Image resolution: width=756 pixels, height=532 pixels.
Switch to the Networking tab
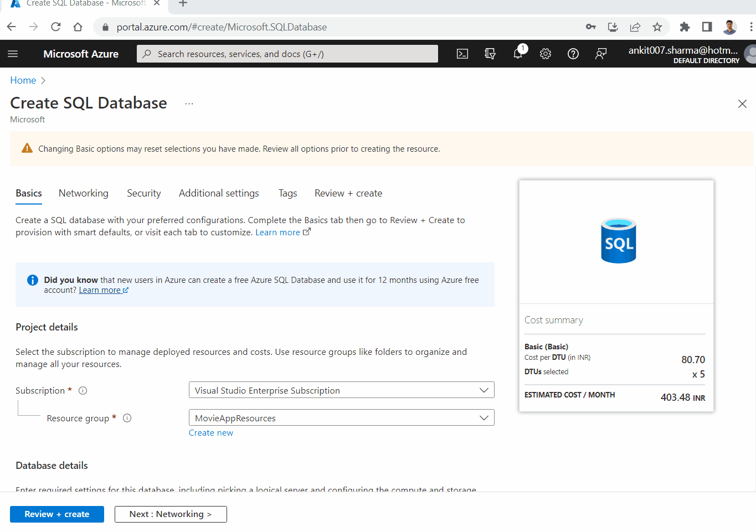click(84, 193)
